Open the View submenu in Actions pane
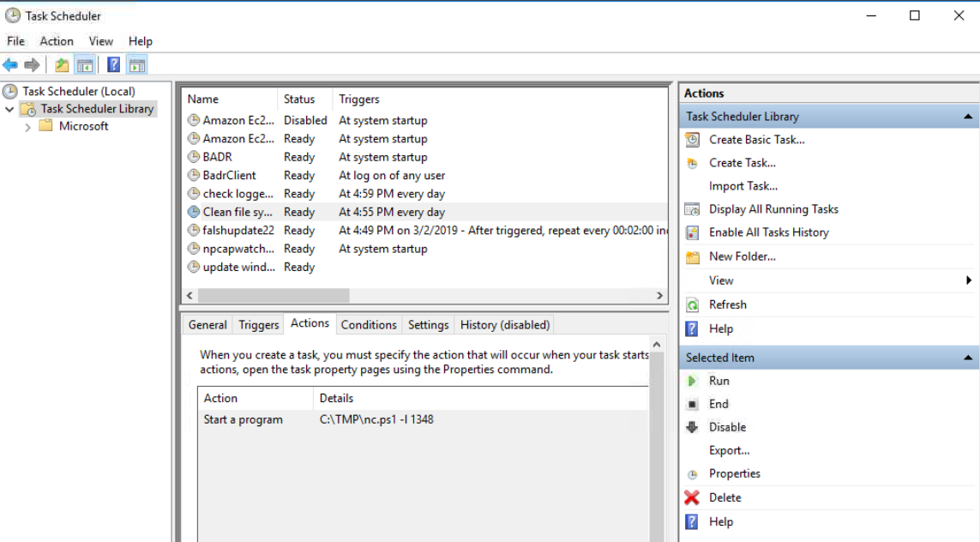This screenshot has width=980, height=542. 721,280
